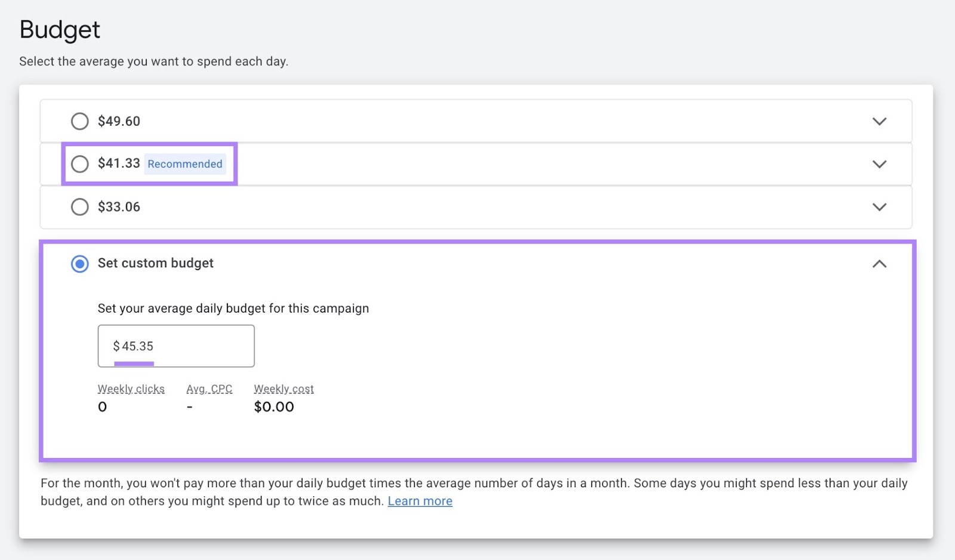Click the Weekly cost tooltip label
The image size is (955, 560).
pos(284,388)
